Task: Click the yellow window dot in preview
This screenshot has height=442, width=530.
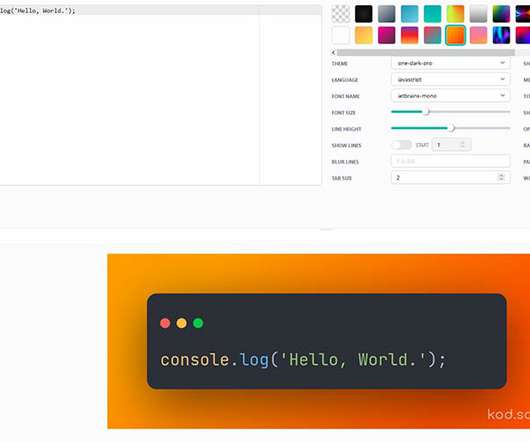Action: pyautogui.click(x=182, y=323)
